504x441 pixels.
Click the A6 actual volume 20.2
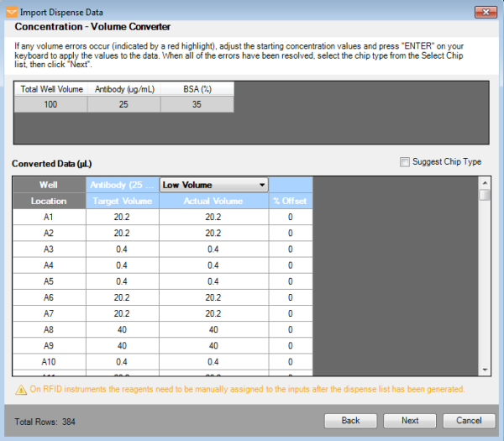coord(213,297)
